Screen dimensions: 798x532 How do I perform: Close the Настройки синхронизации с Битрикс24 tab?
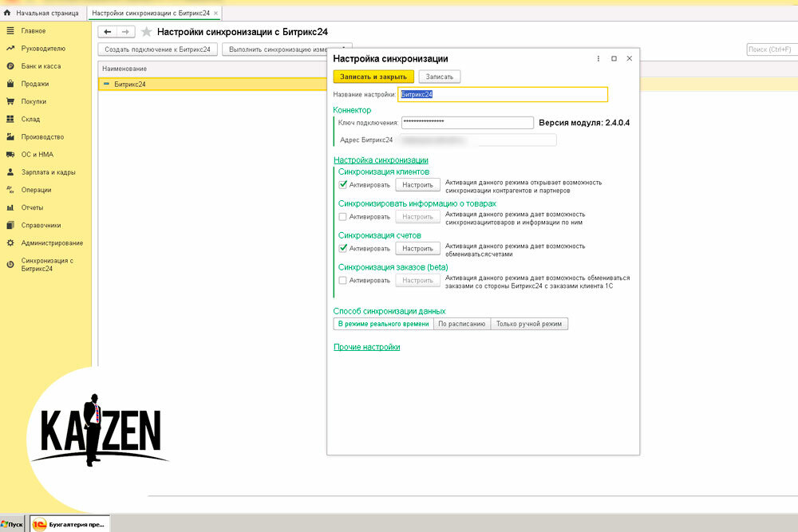click(215, 14)
